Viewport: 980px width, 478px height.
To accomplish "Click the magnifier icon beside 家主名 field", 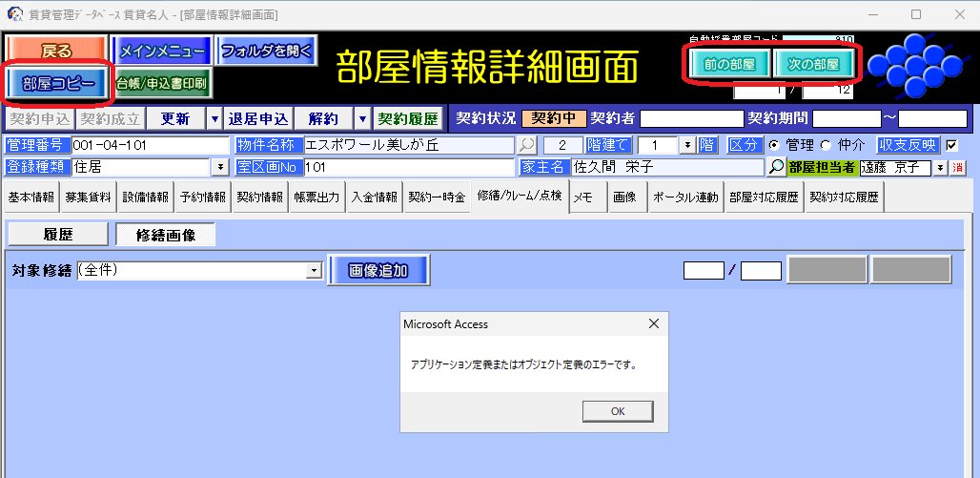I will [777, 167].
